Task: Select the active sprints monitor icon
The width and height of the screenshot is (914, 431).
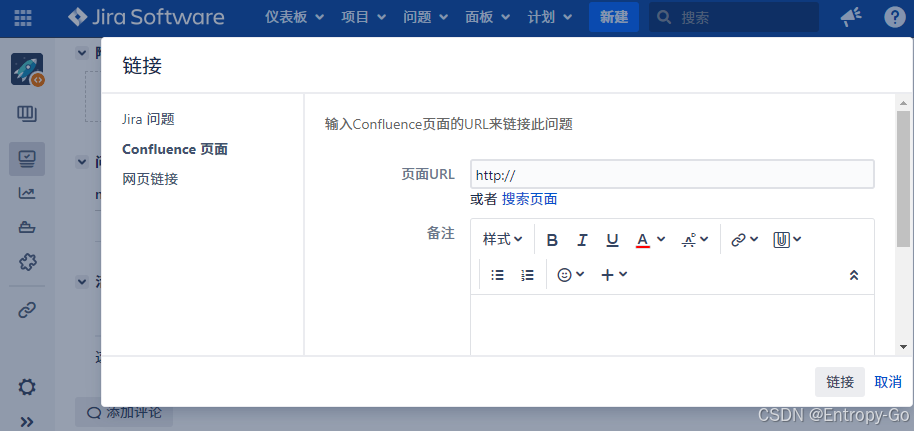Action: [x=27, y=159]
